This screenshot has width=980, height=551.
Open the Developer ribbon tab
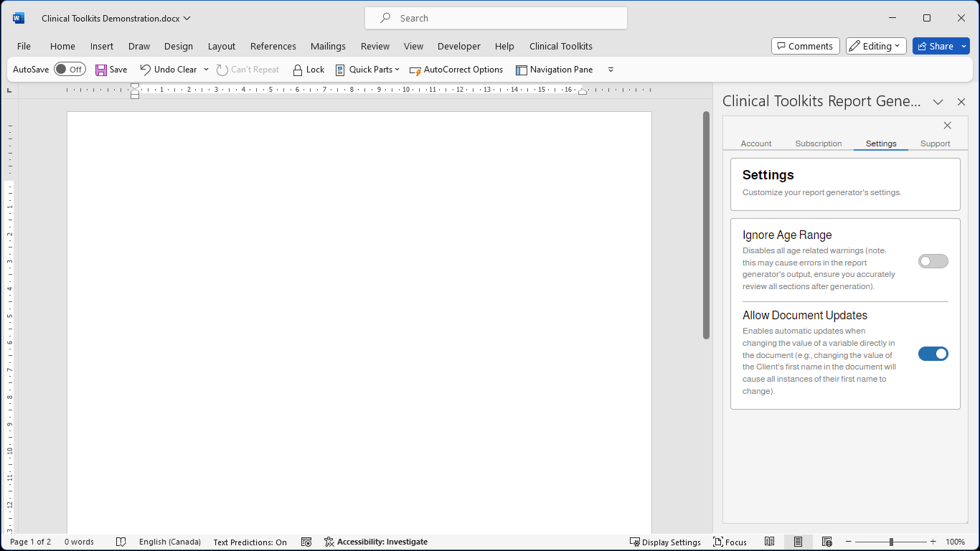[x=459, y=46]
